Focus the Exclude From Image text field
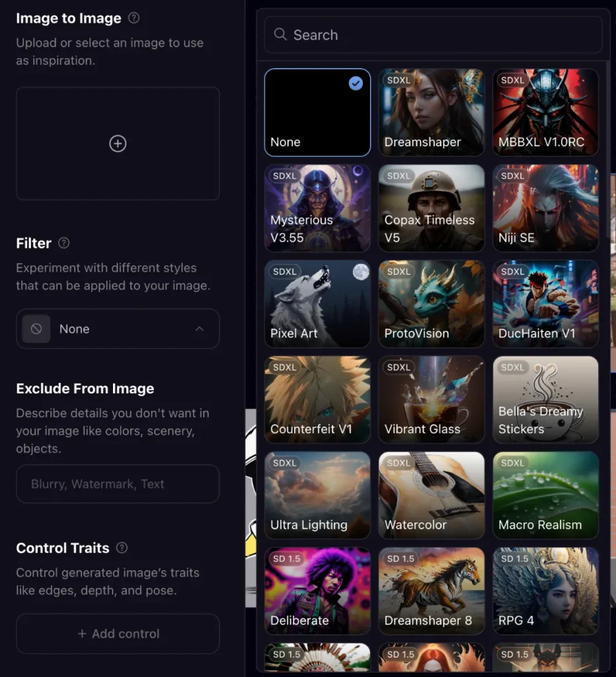Viewport: 616px width, 677px height. coord(118,484)
